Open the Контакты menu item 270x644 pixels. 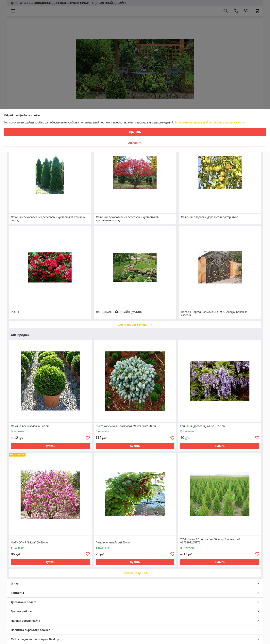click(135, 593)
